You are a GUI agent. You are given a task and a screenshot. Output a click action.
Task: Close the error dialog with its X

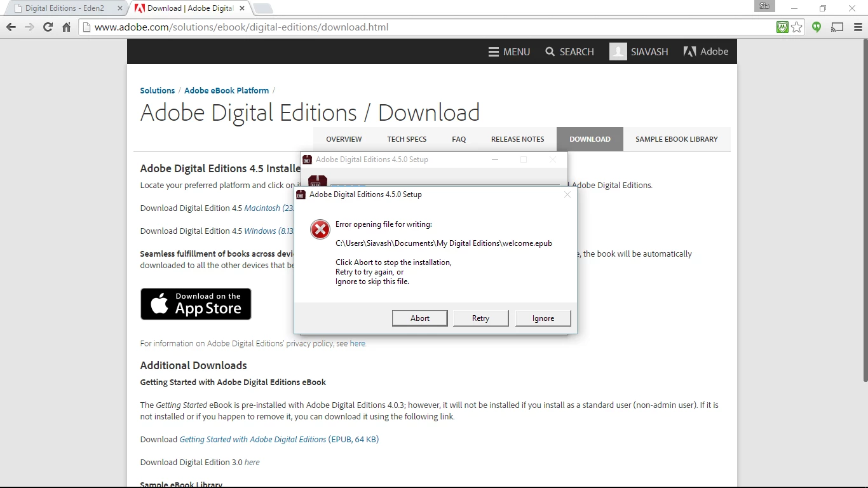tap(567, 194)
